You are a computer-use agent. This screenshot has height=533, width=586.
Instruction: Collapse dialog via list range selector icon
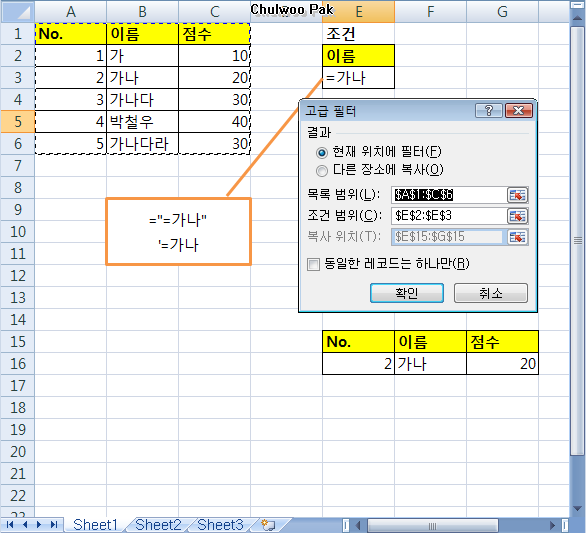click(517, 195)
